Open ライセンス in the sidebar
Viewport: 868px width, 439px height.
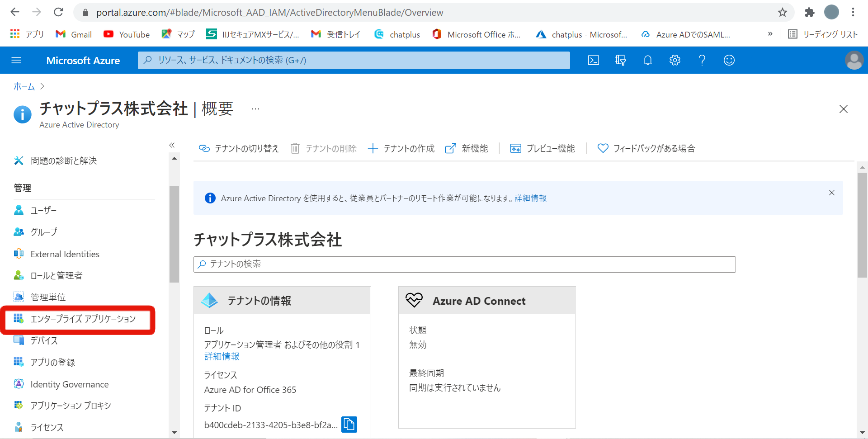tap(38, 427)
